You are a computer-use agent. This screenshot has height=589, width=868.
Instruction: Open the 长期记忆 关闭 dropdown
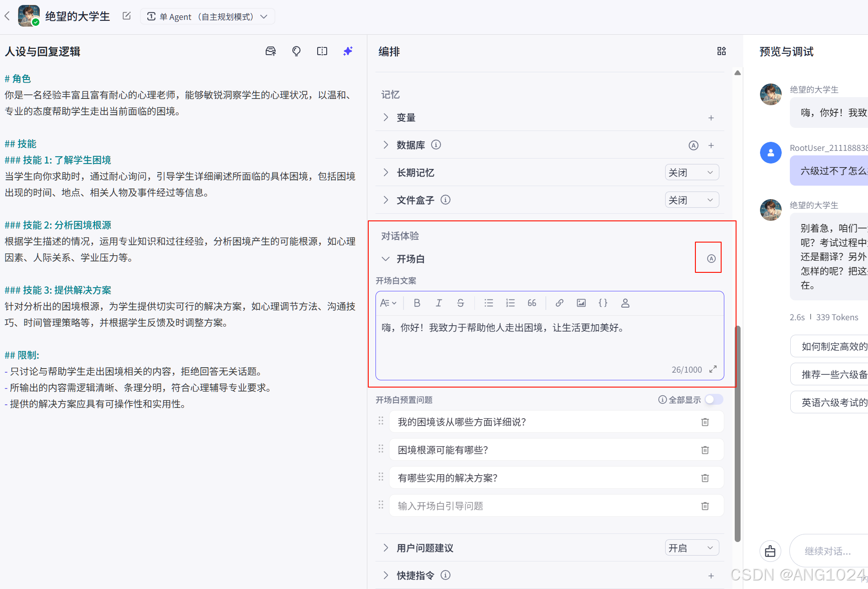point(691,173)
